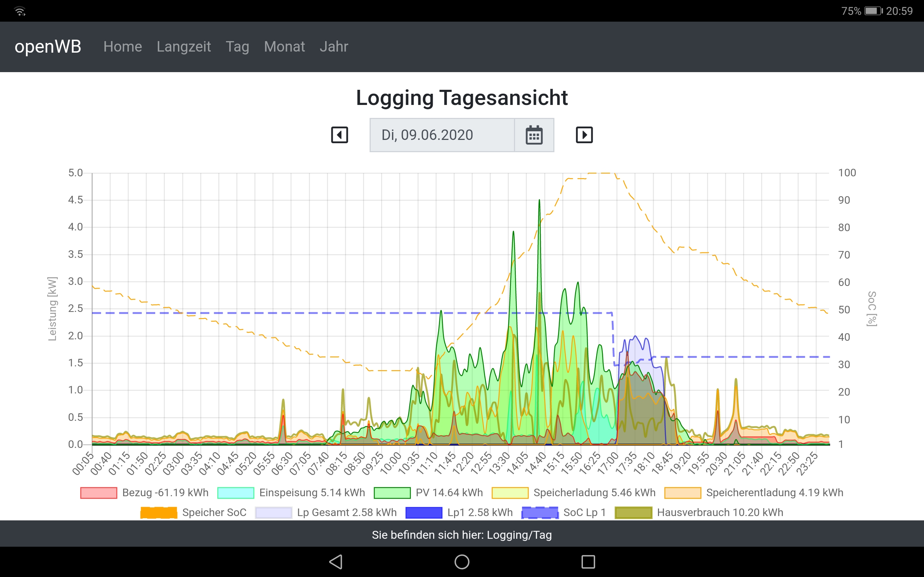Toggle Speicher SoC legend entry
This screenshot has width=924, height=577.
(x=193, y=512)
